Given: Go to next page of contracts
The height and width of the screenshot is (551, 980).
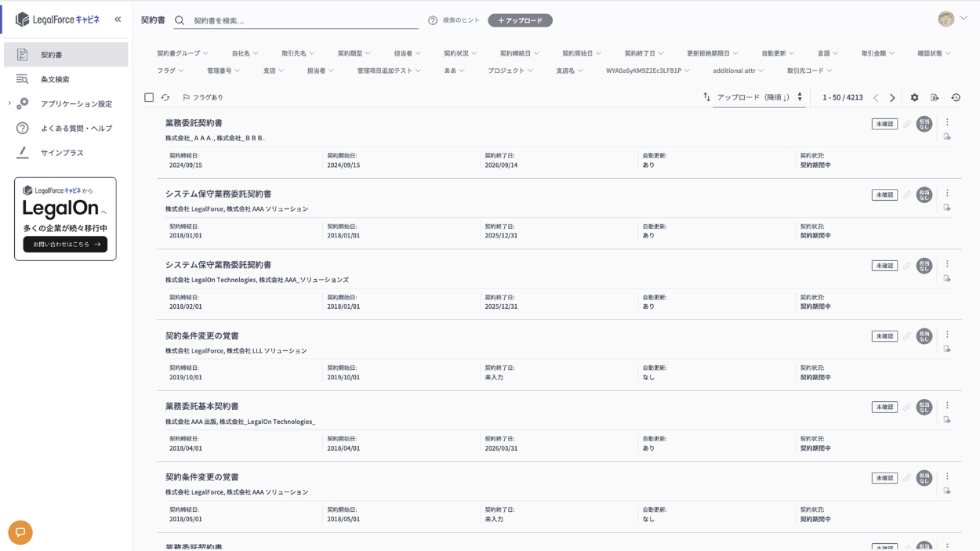Looking at the screenshot, I should [x=892, y=98].
